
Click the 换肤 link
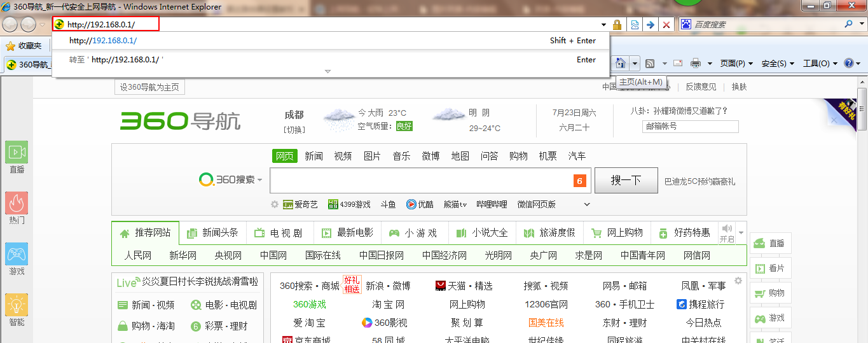[739, 87]
